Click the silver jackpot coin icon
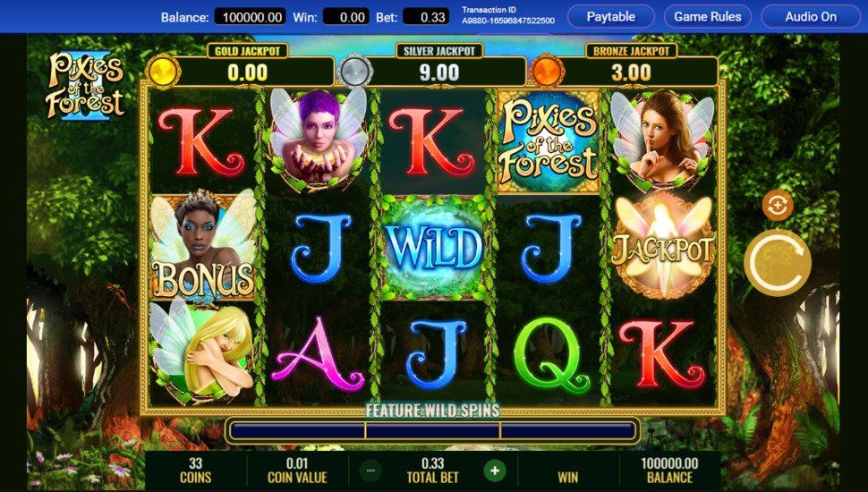This screenshot has width=868, height=492. click(x=355, y=72)
